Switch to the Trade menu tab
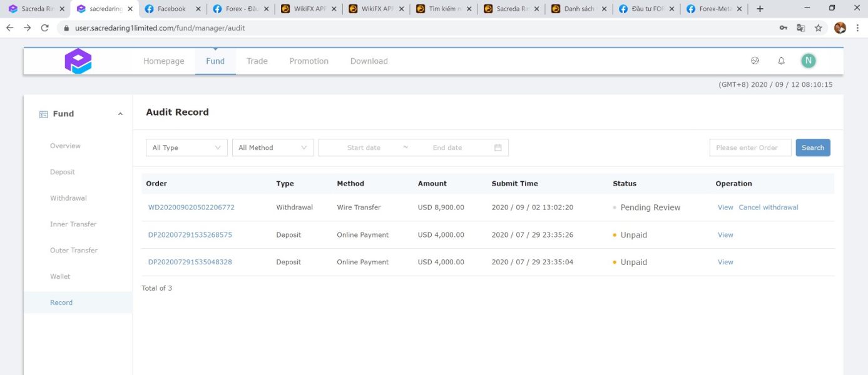868x375 pixels. [x=257, y=61]
